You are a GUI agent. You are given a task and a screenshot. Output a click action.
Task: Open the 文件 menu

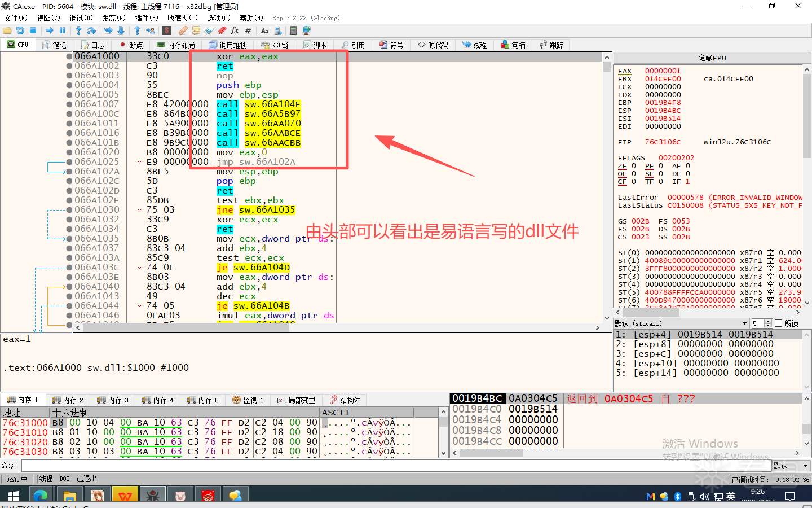[x=16, y=18]
